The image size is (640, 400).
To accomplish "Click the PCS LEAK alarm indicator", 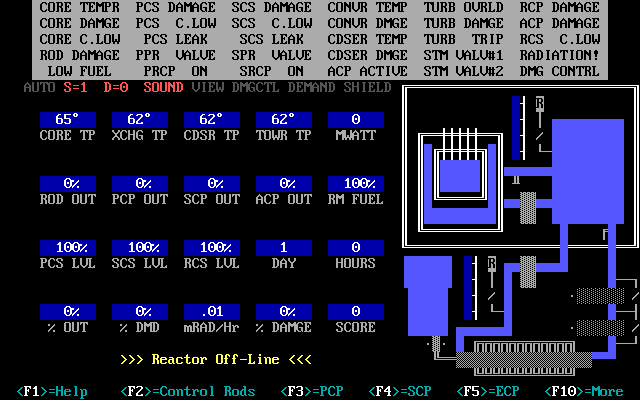I will (176, 39).
